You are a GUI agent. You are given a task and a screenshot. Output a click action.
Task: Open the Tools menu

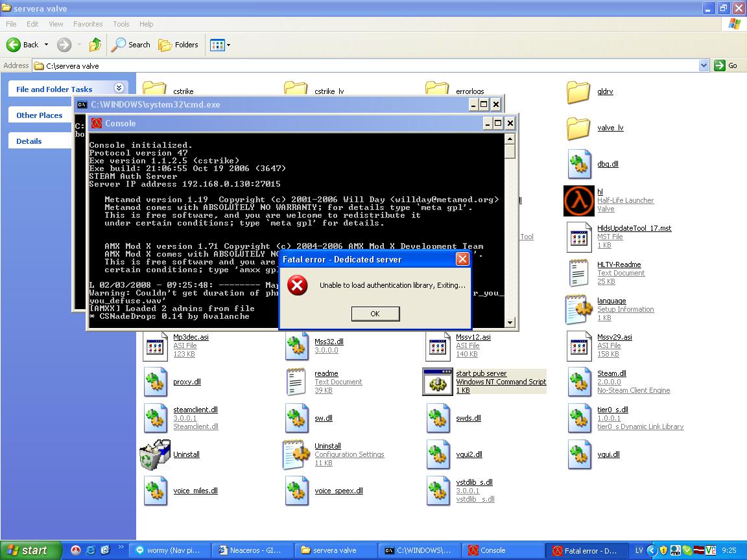coord(121,24)
